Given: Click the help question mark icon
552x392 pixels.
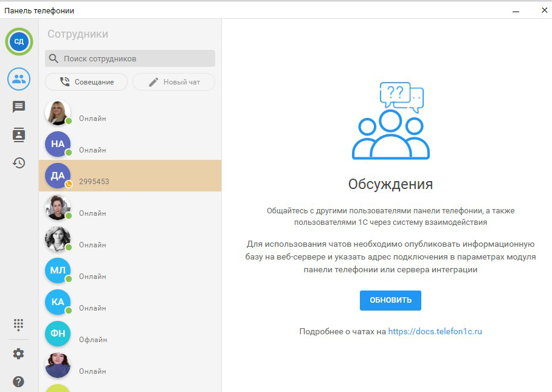Looking at the screenshot, I should [19, 382].
